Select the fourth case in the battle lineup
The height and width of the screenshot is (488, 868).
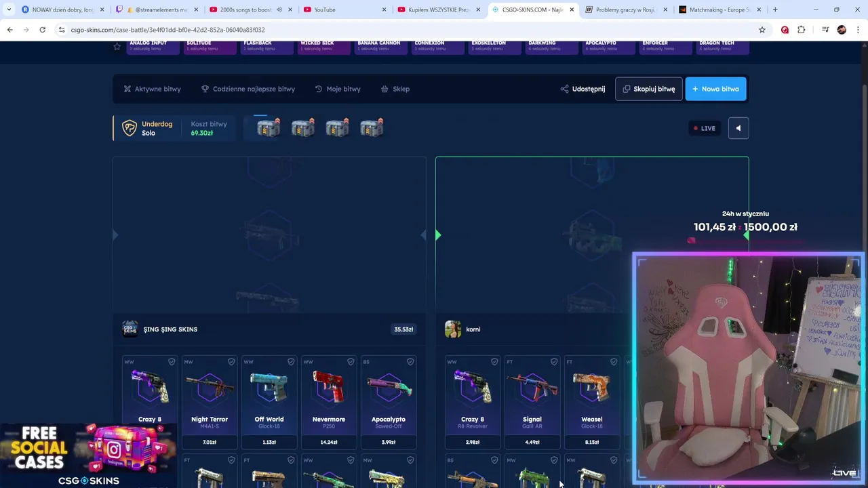[372, 127]
